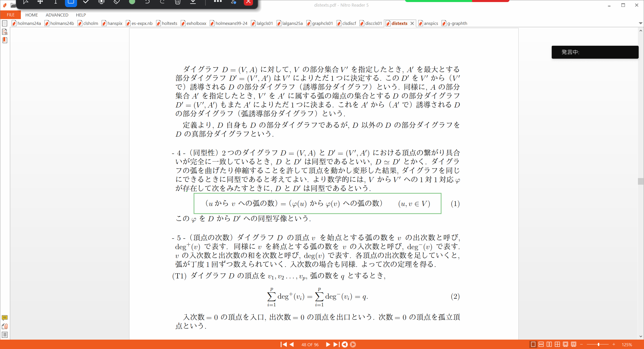Select the eraser annotation tool
This screenshot has width=644, height=349.
[x=116, y=2]
